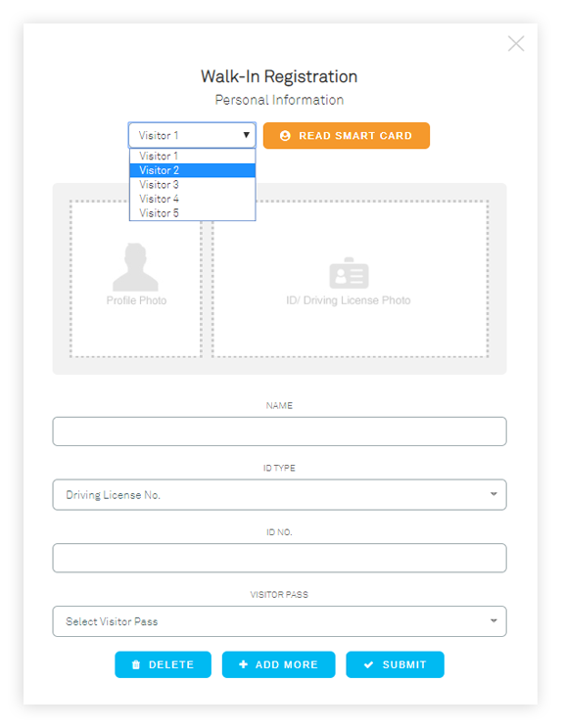Focus the Name input field
The width and height of the screenshot is (563, 728).
click(x=279, y=432)
